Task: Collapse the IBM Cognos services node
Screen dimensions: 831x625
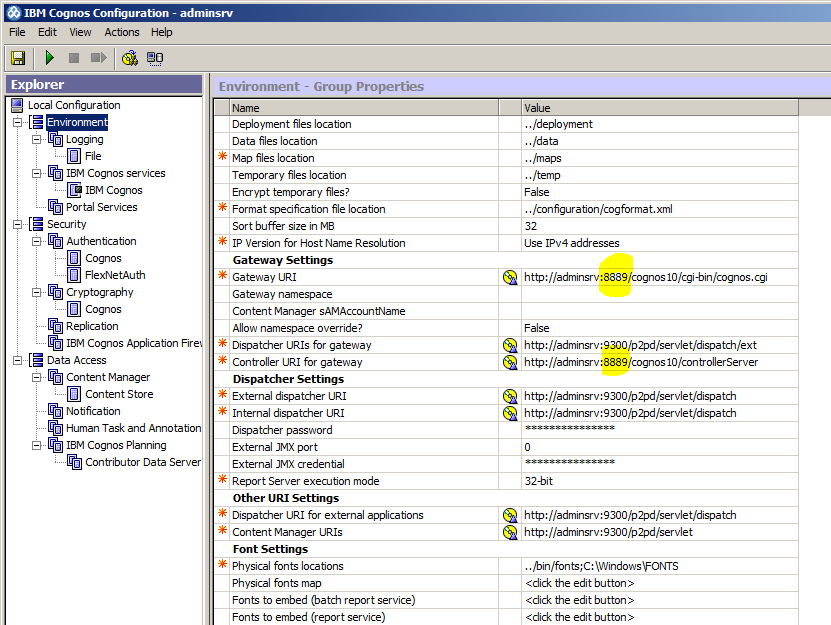Action: 37,173
